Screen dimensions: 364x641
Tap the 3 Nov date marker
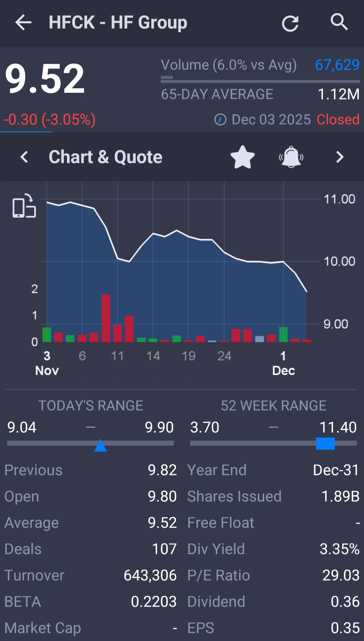pyautogui.click(x=47, y=363)
